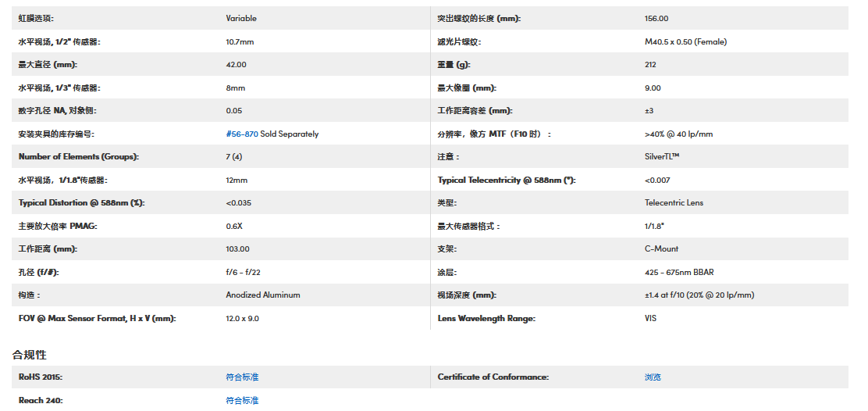Image resolution: width=868 pixels, height=411 pixels.
Task: Click the Typical Distortion @ 588nm label
Action: click(82, 203)
